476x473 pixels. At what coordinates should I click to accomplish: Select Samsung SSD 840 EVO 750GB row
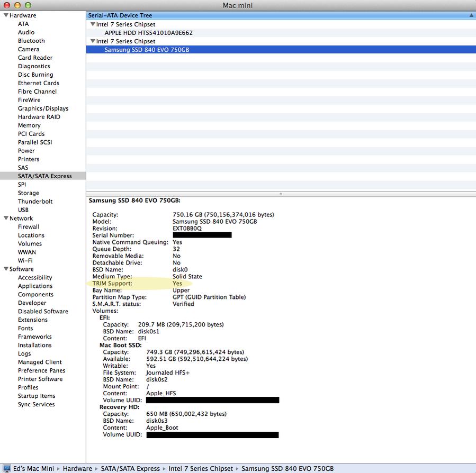[x=147, y=50]
